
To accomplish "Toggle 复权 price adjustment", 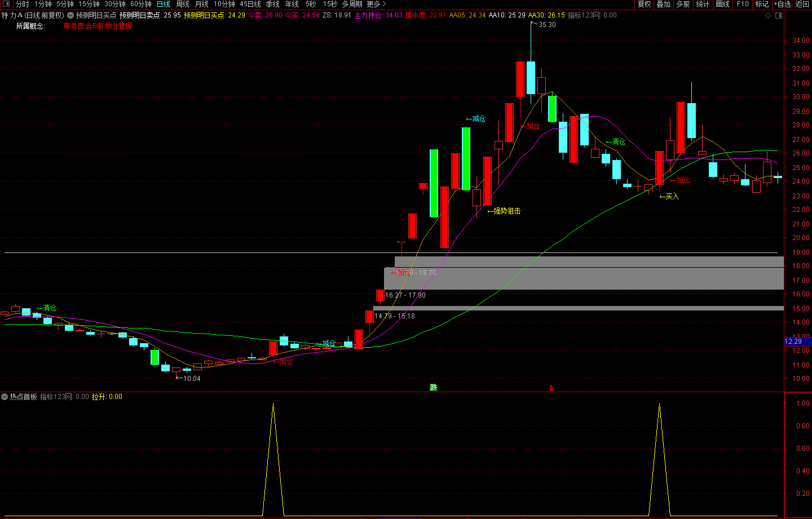I will point(644,4).
